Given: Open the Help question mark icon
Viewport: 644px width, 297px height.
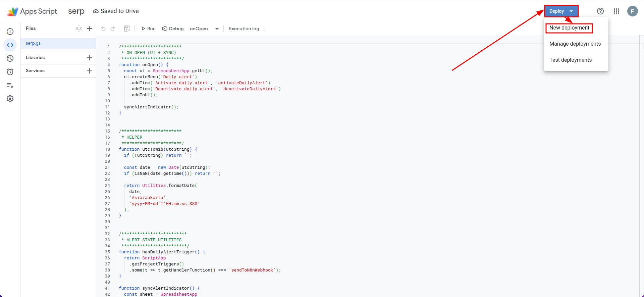Looking at the screenshot, I should click(x=600, y=11).
